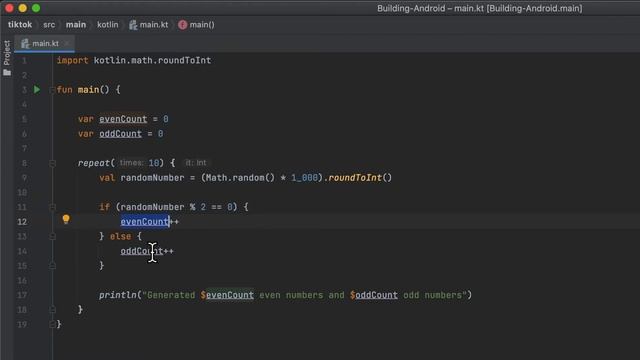Open main() in the navigation breadcrumb
The image size is (640, 360).
[196, 25]
